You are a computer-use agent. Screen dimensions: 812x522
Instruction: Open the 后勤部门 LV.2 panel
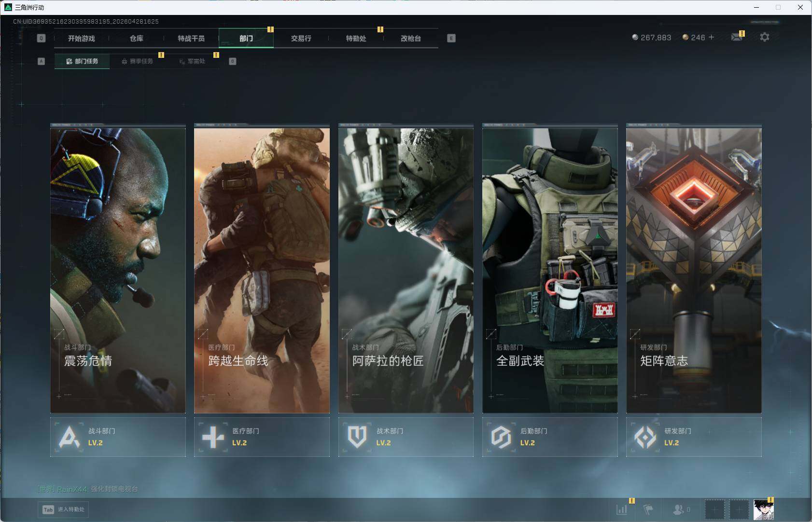pos(550,437)
